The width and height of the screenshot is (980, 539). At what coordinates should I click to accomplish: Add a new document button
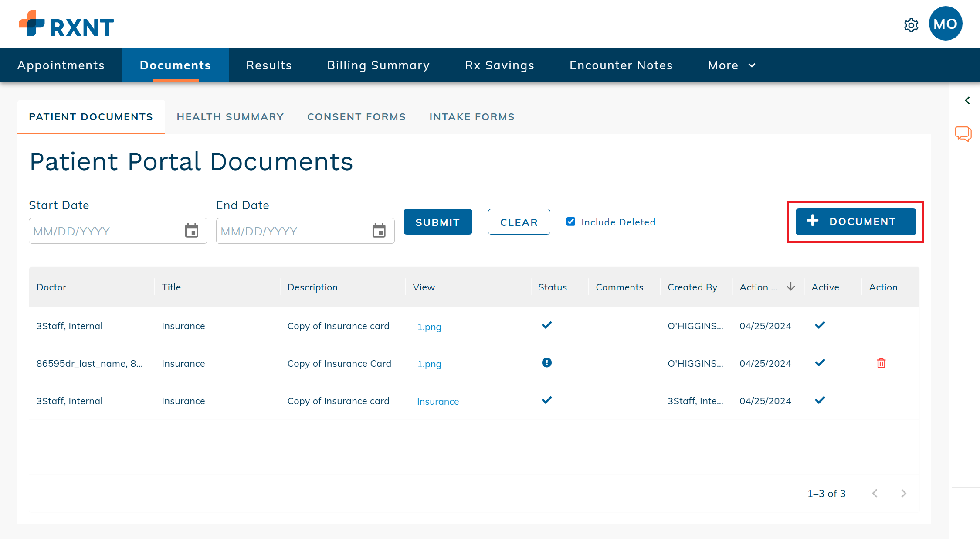[x=855, y=222]
